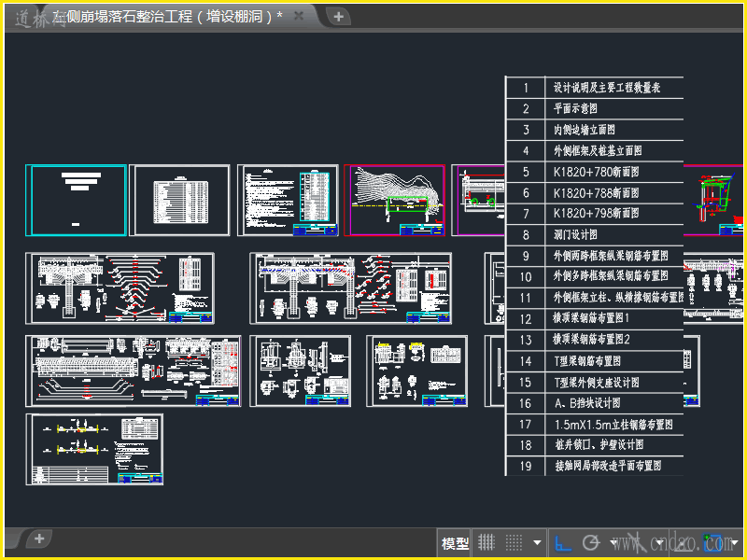Image resolution: width=747 pixels, height=560 pixels.
Task: Click the row number 19 cell
Action: pos(526,466)
